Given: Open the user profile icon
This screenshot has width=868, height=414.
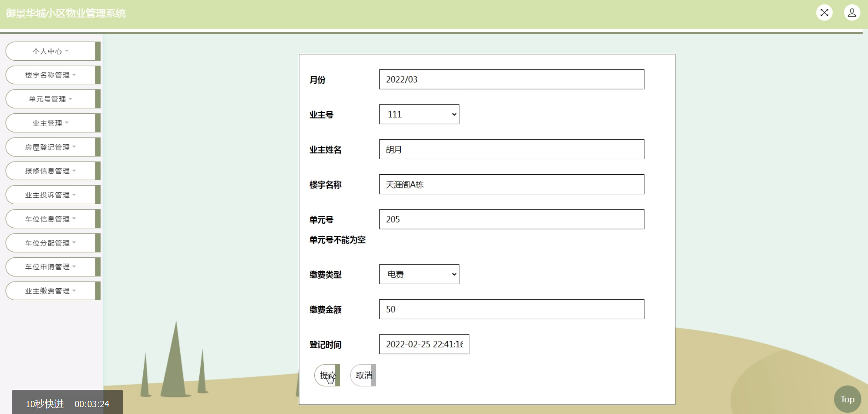Looking at the screenshot, I should click(x=852, y=13).
